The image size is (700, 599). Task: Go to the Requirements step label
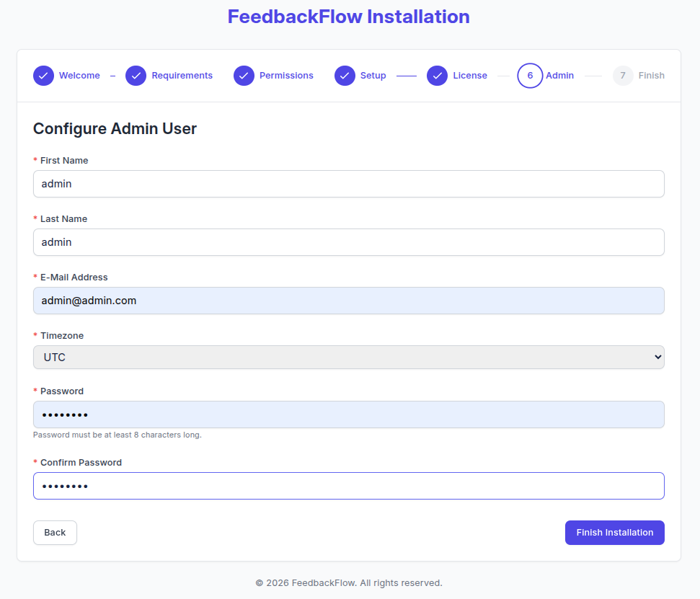[182, 76]
